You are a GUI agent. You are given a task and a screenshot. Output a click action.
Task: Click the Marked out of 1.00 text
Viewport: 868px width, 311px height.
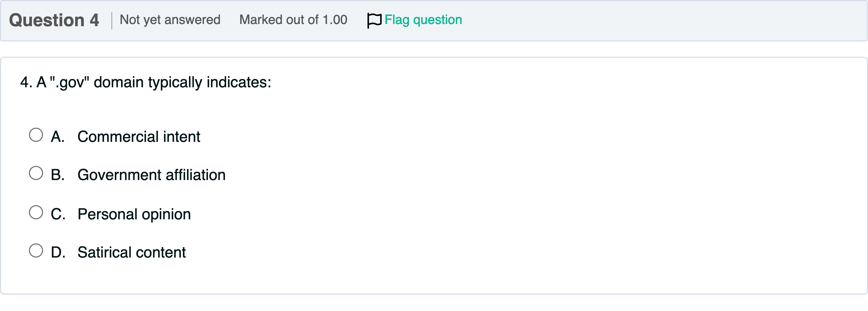pos(293,20)
